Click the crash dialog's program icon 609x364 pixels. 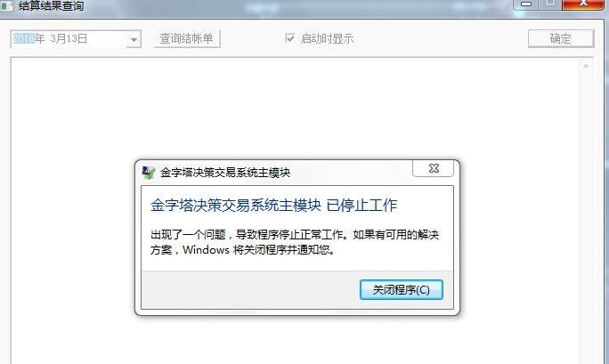click(x=149, y=173)
